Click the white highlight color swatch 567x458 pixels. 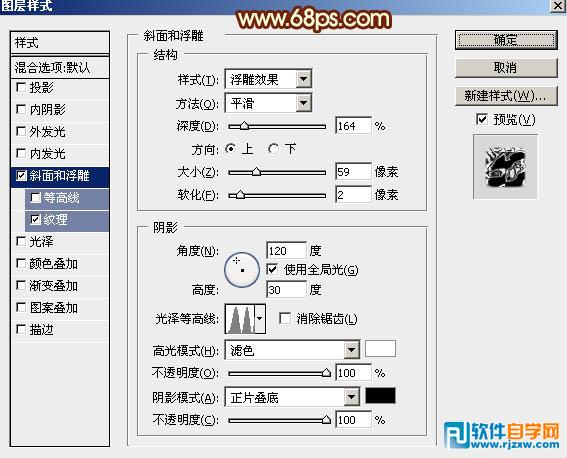[x=380, y=349]
